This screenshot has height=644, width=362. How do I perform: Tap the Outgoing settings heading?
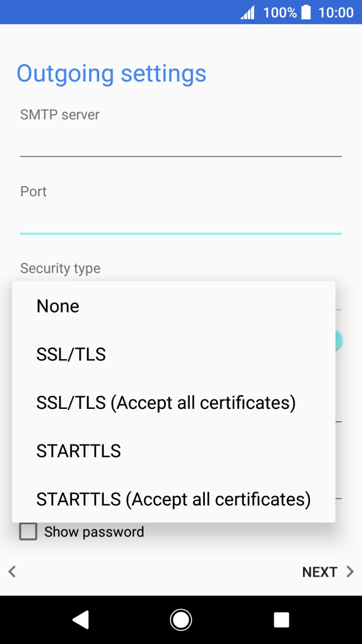pos(112,73)
